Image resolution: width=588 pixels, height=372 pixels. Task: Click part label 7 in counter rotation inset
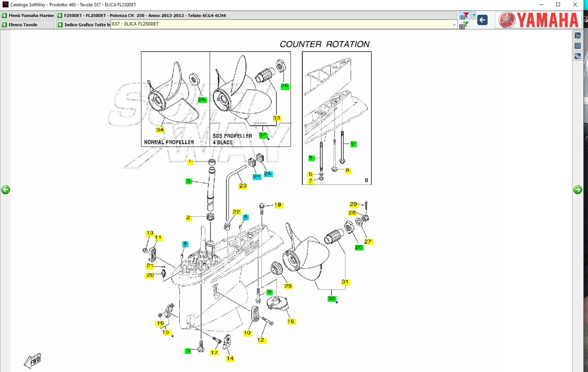311,181
